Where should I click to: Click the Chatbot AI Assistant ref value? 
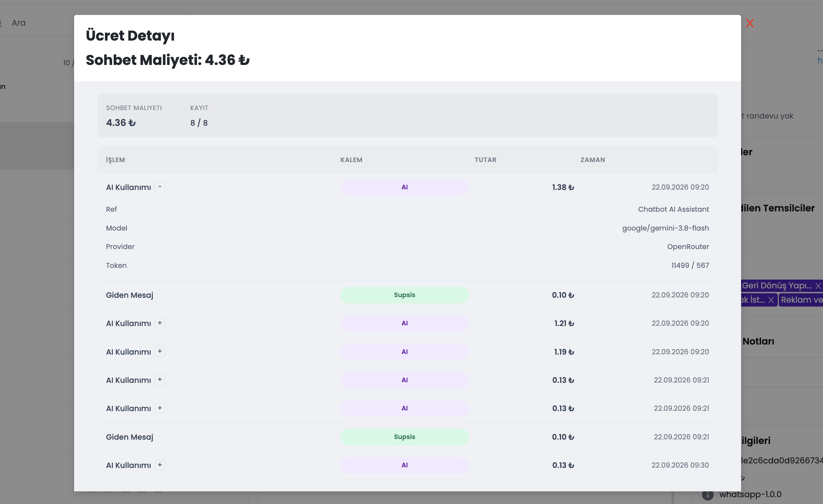click(673, 209)
